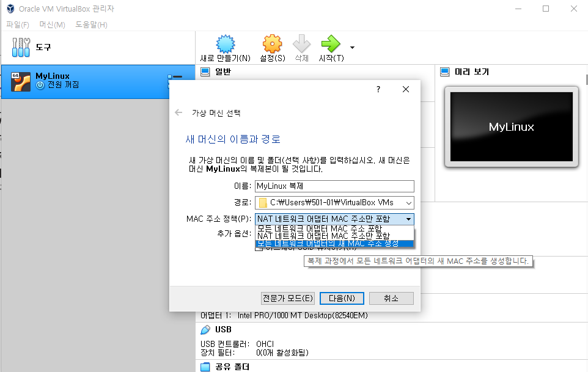Click the 전문가 모드(E) button

(288, 298)
